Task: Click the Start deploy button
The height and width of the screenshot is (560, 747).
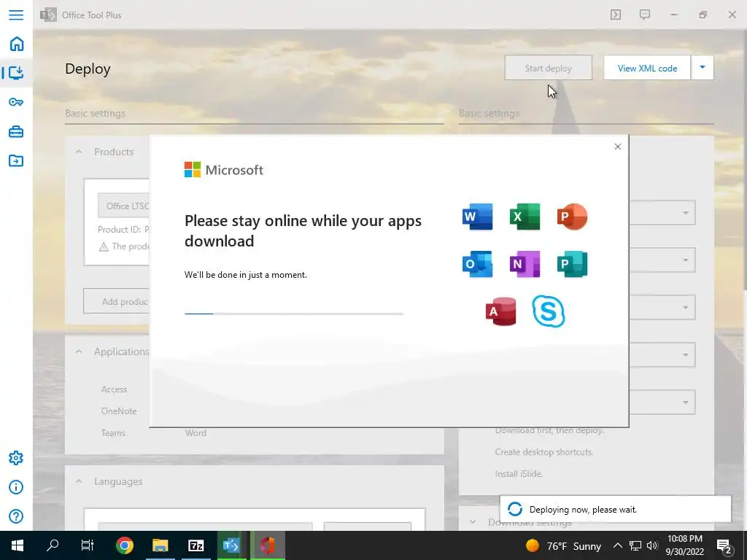Action: click(x=549, y=68)
